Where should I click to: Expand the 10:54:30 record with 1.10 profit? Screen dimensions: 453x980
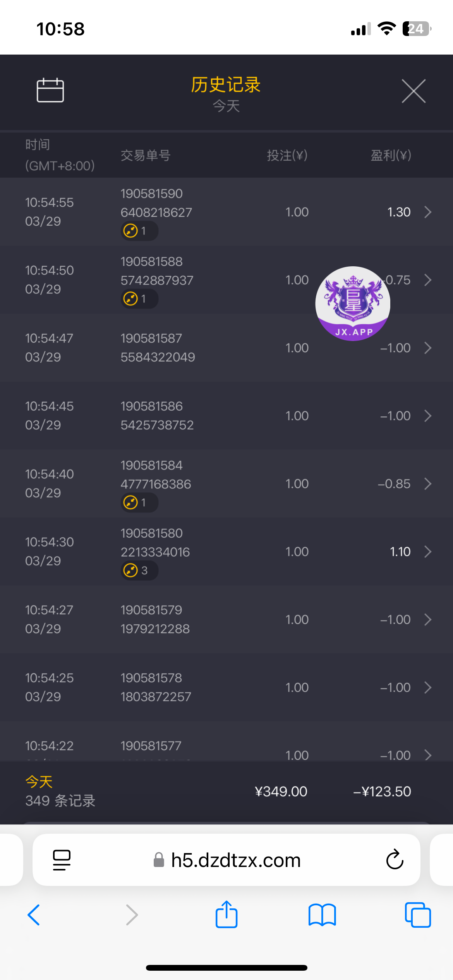click(x=427, y=552)
